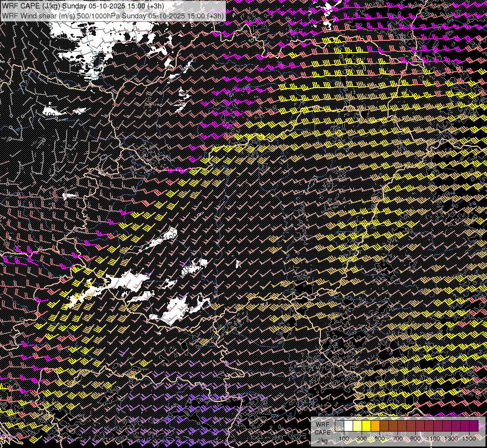
Task: Click the WRF Wind shear 500/1000hPa title line
Action: coord(113,15)
